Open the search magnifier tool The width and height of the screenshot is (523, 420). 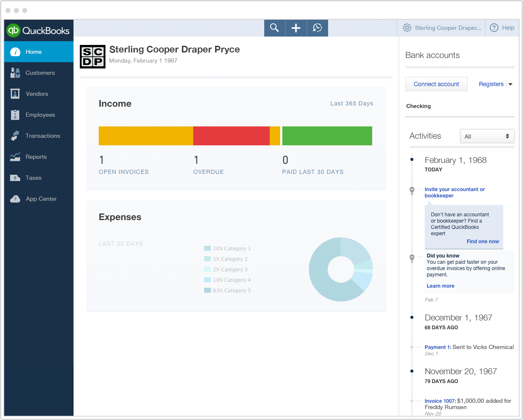pyautogui.click(x=274, y=28)
